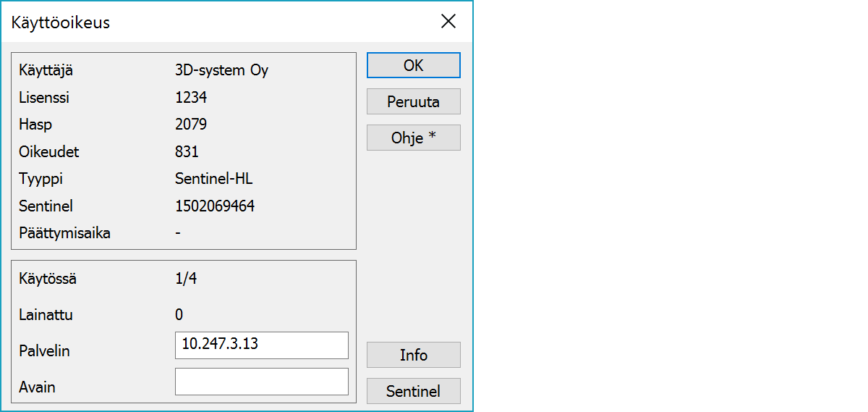Click the Käytössä count 1/4
This screenshot has width=868, height=412.
186,279
